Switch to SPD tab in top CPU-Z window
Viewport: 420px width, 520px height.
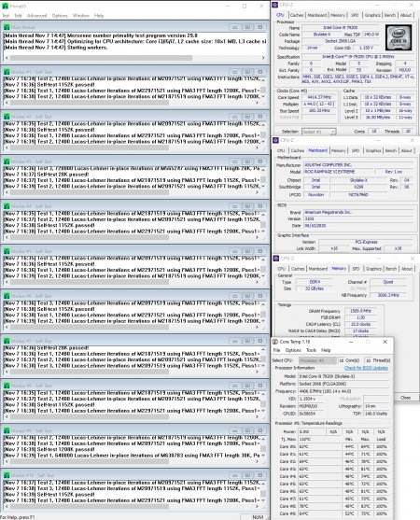click(355, 15)
